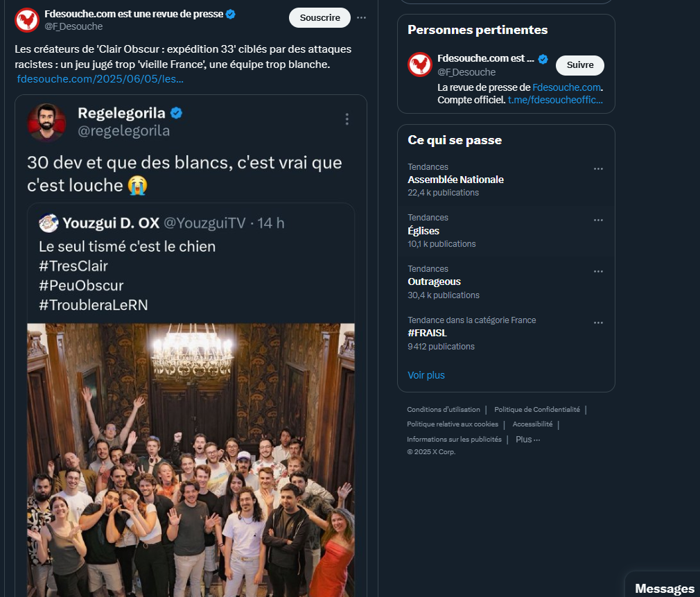Screen dimensions: 700x597
Task: Open the post's three-dot more options menu
Action: pos(361,17)
